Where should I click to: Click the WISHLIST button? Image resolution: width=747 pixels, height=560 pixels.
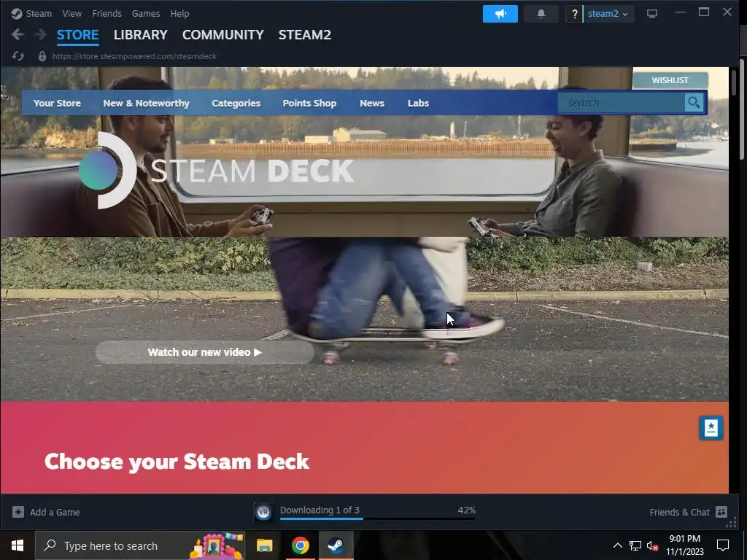670,80
